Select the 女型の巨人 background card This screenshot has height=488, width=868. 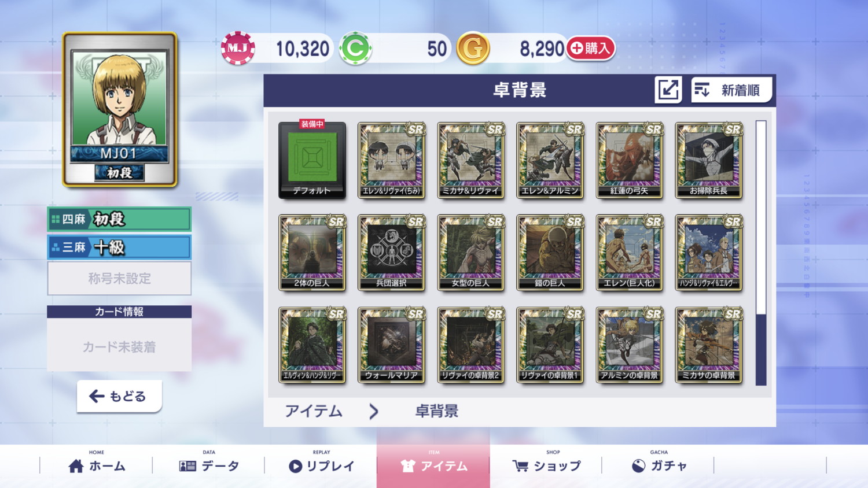[470, 253]
